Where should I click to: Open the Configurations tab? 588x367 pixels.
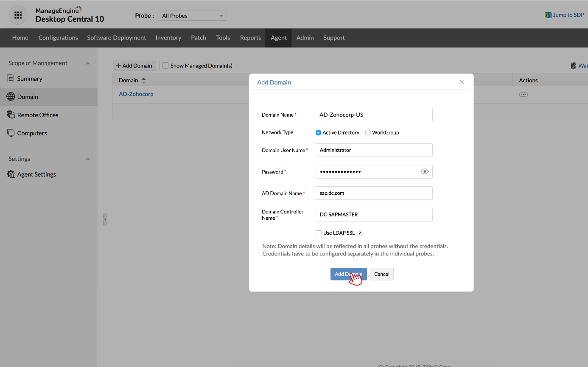point(58,38)
